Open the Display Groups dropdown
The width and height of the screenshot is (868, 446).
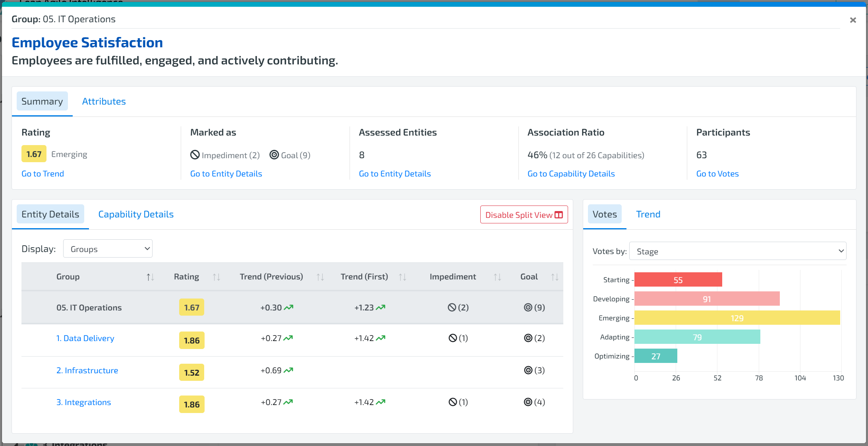pos(108,249)
